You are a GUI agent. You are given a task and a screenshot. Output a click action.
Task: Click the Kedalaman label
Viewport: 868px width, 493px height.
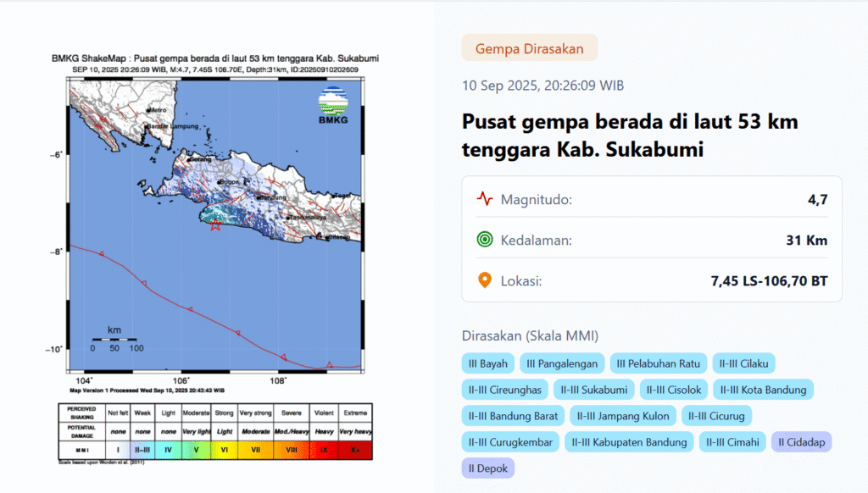point(536,240)
